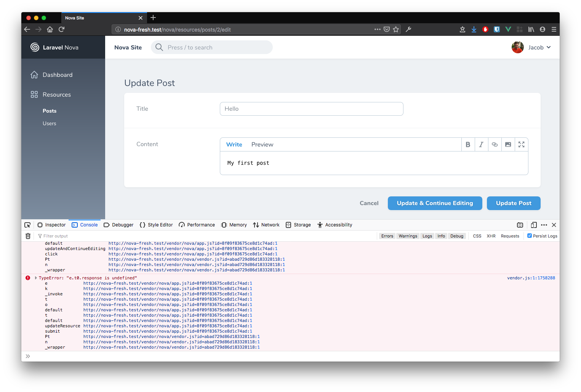581x392 pixels.
Task: Click inside the Title input field
Action: click(311, 108)
